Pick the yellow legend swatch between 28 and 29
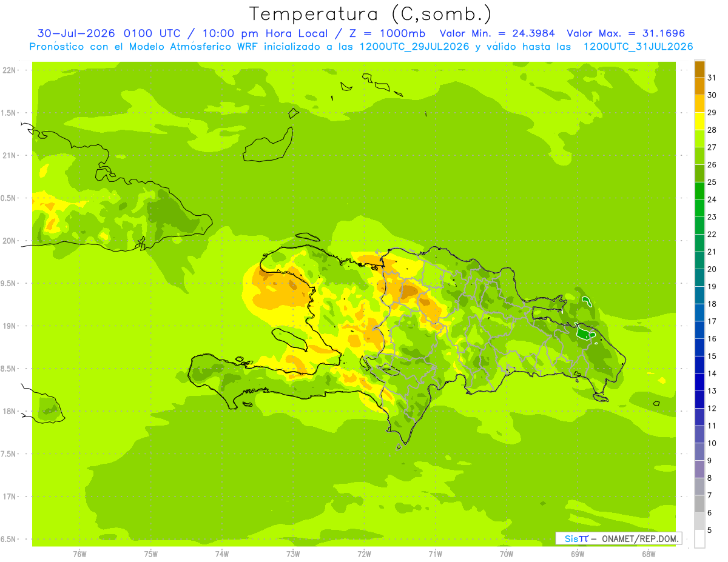This screenshot has height=562, width=728. (699, 121)
